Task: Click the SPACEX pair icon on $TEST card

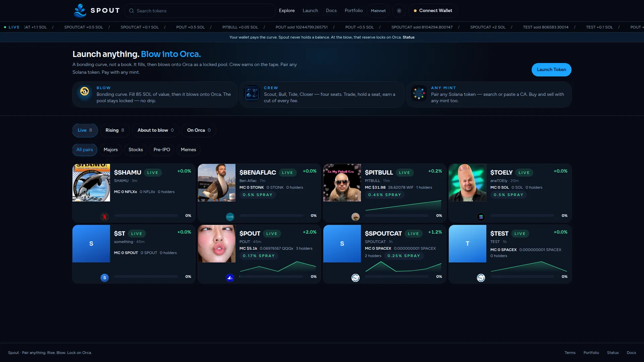Action: (x=481, y=278)
